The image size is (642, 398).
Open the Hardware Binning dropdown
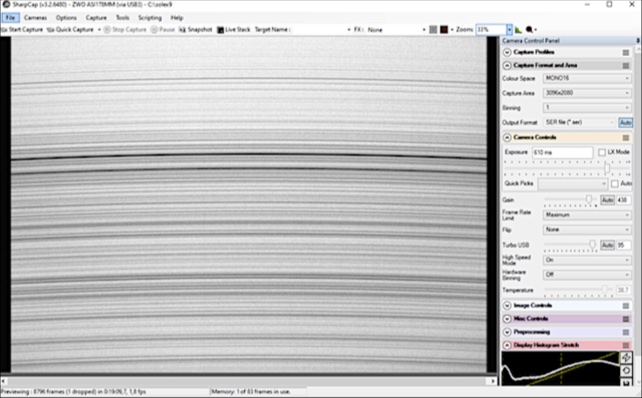pos(587,275)
